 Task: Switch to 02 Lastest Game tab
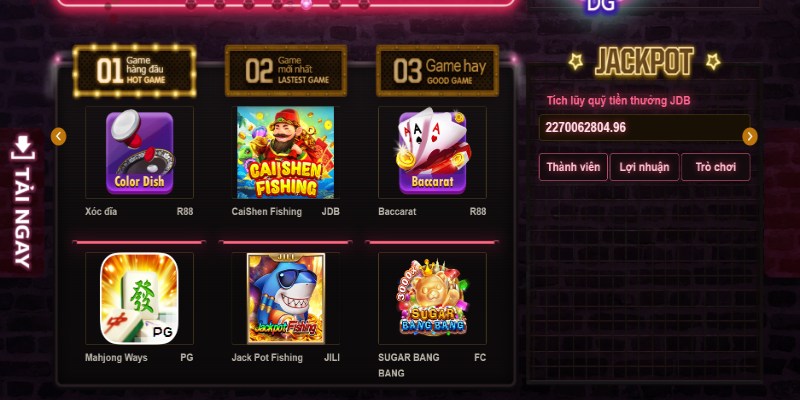click(x=286, y=70)
